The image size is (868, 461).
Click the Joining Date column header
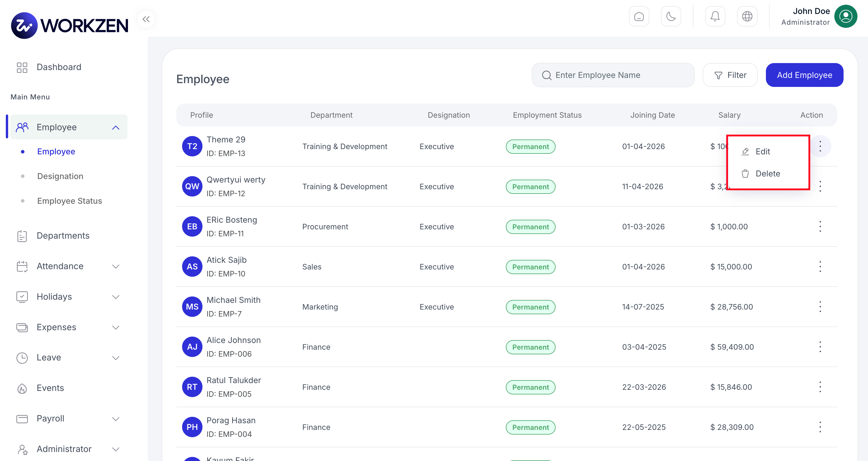[652, 115]
